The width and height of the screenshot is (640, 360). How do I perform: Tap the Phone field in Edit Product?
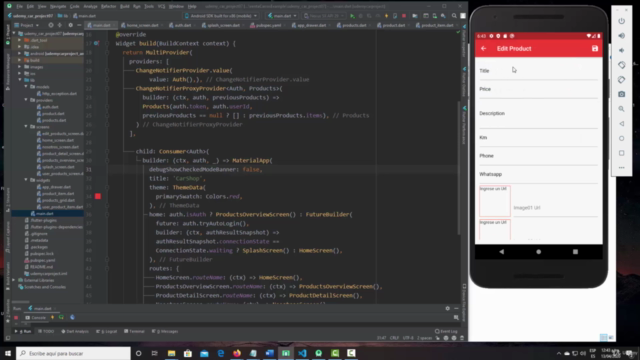click(x=538, y=156)
